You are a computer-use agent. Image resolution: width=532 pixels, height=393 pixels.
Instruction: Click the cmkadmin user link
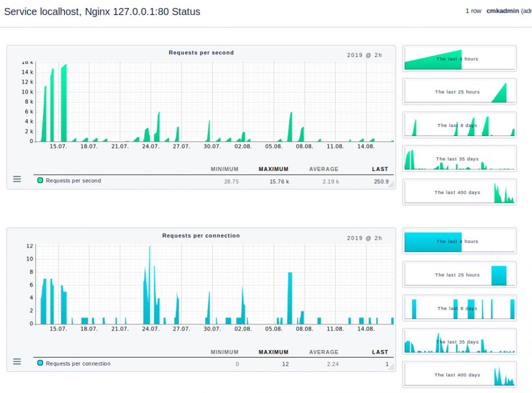502,11
